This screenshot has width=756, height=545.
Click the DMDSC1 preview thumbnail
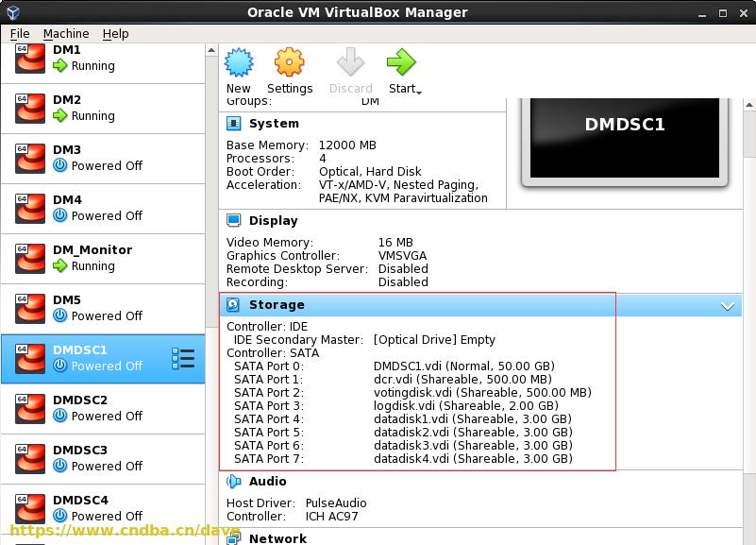625,139
